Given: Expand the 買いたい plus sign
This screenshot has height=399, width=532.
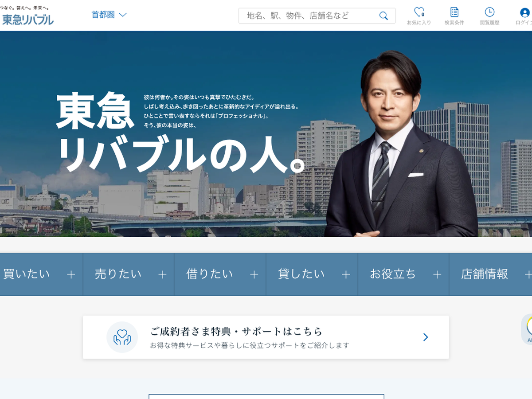Looking at the screenshot, I should 71,274.
